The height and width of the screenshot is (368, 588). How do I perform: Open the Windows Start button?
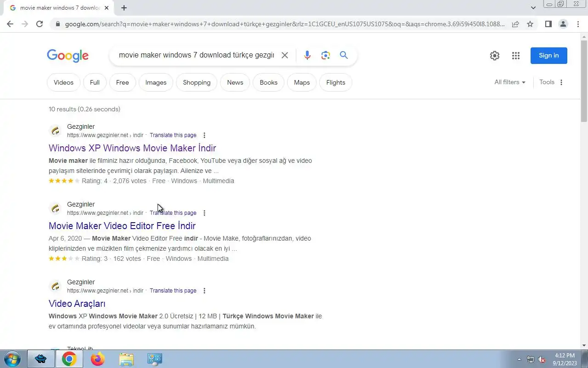point(12,359)
